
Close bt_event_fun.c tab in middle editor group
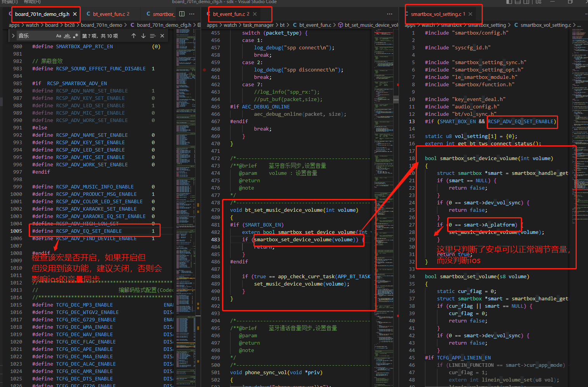[x=255, y=14]
